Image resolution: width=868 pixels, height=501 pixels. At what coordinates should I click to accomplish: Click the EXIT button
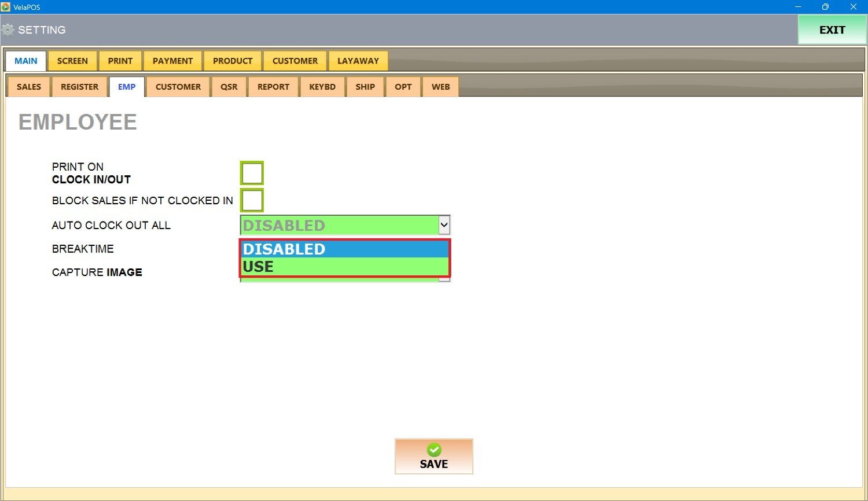(832, 30)
